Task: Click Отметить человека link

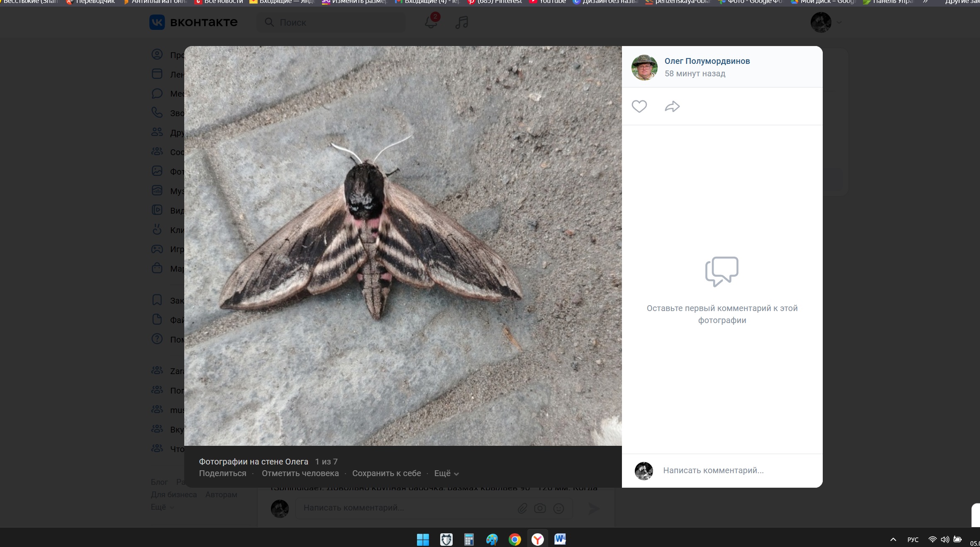Action: click(300, 473)
